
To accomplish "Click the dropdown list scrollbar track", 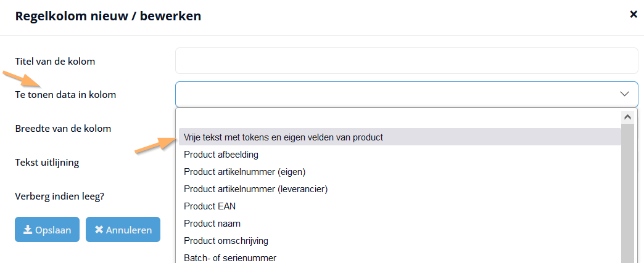I will (627, 193).
